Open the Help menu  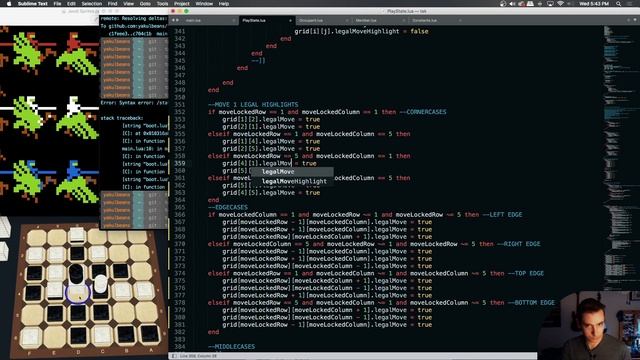(224, 4)
